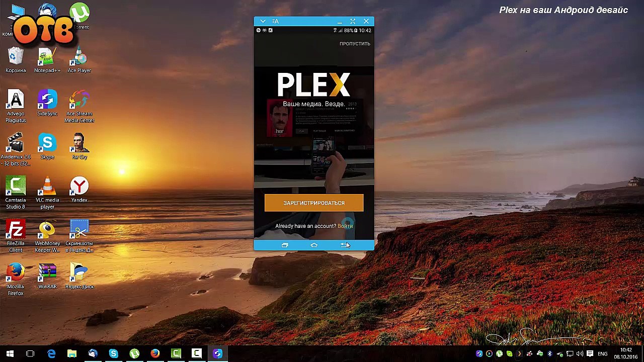Select the Camtasia Studio 8 desktop shortcut
The height and width of the screenshot is (362, 644).
[16, 193]
